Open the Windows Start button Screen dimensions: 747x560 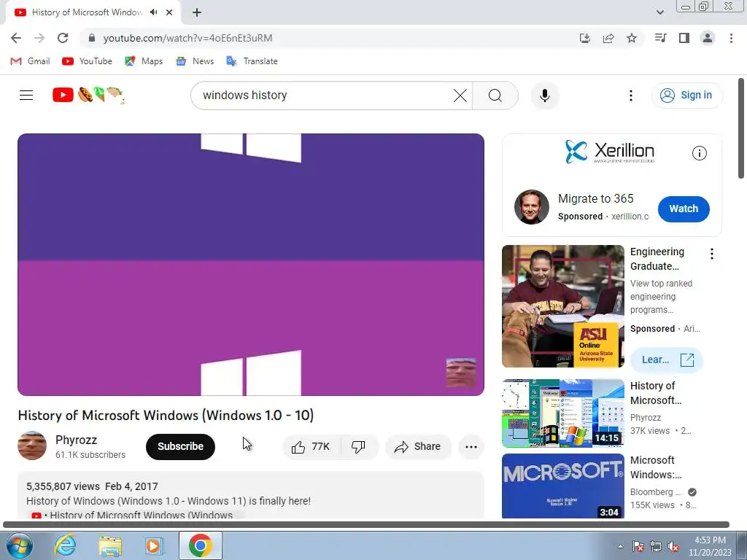click(x=20, y=545)
